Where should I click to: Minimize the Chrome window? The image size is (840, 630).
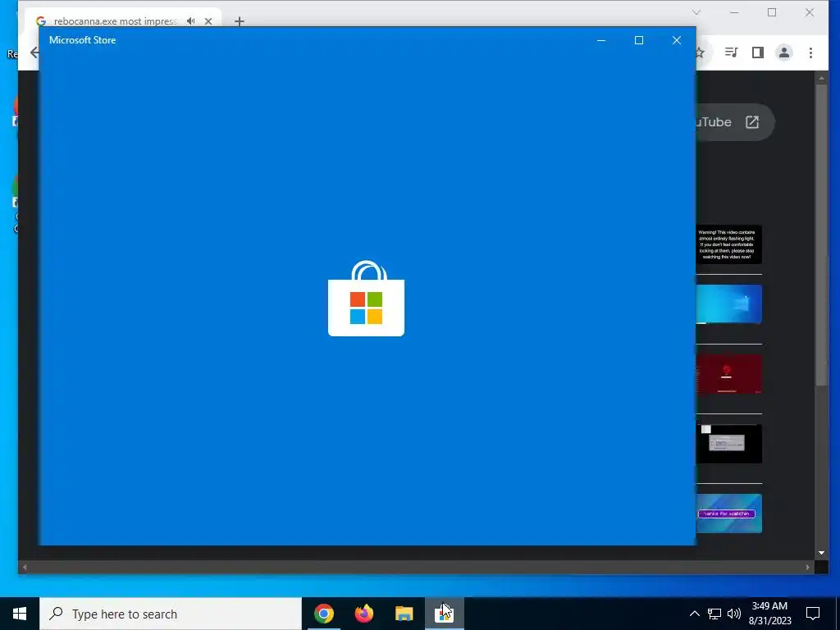(734, 12)
